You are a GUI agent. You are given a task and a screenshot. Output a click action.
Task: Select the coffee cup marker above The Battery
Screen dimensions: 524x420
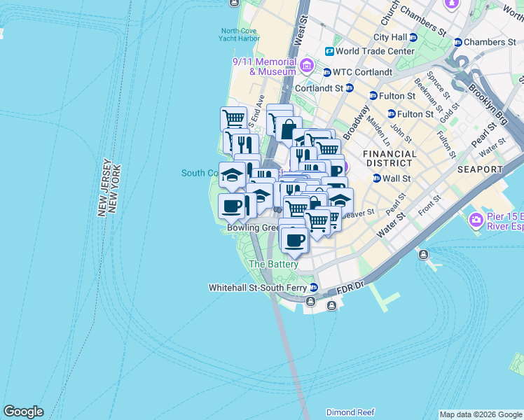pyautogui.click(x=295, y=241)
